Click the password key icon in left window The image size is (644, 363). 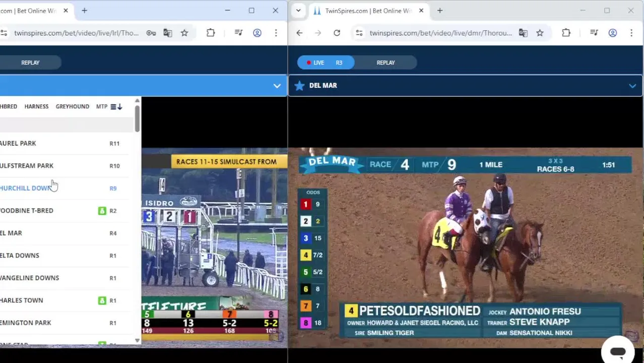[151, 33]
